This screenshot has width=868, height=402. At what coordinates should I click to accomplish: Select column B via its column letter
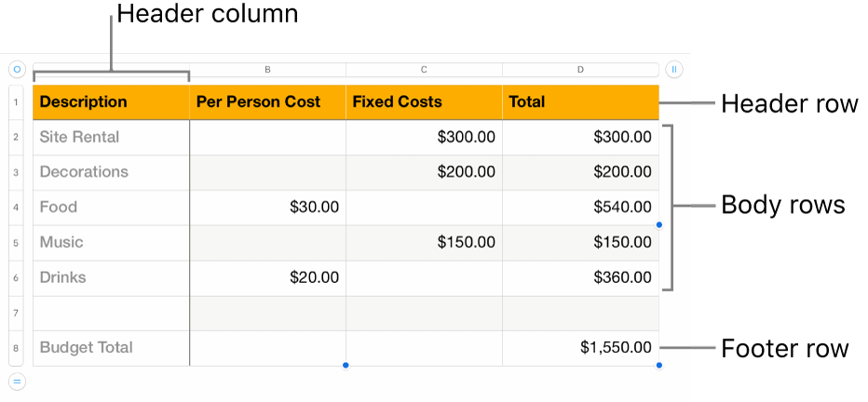coord(267,70)
